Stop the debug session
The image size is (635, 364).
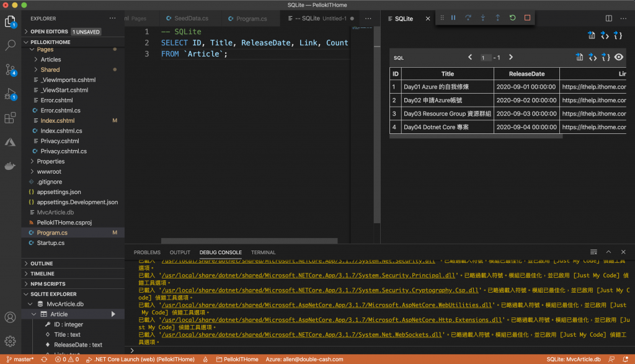pyautogui.click(x=527, y=18)
